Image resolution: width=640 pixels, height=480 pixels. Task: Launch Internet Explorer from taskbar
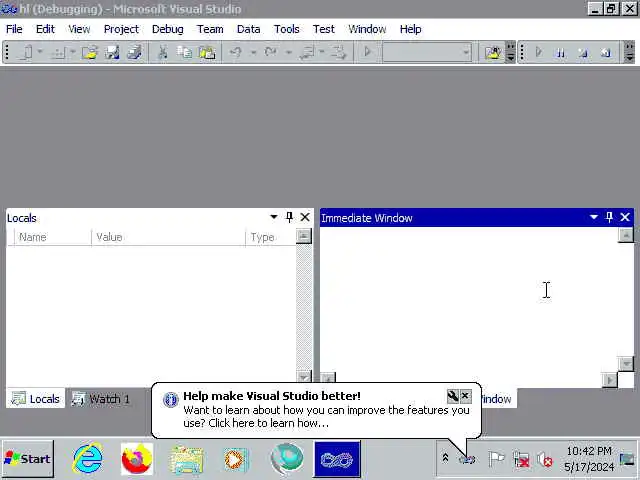88,458
